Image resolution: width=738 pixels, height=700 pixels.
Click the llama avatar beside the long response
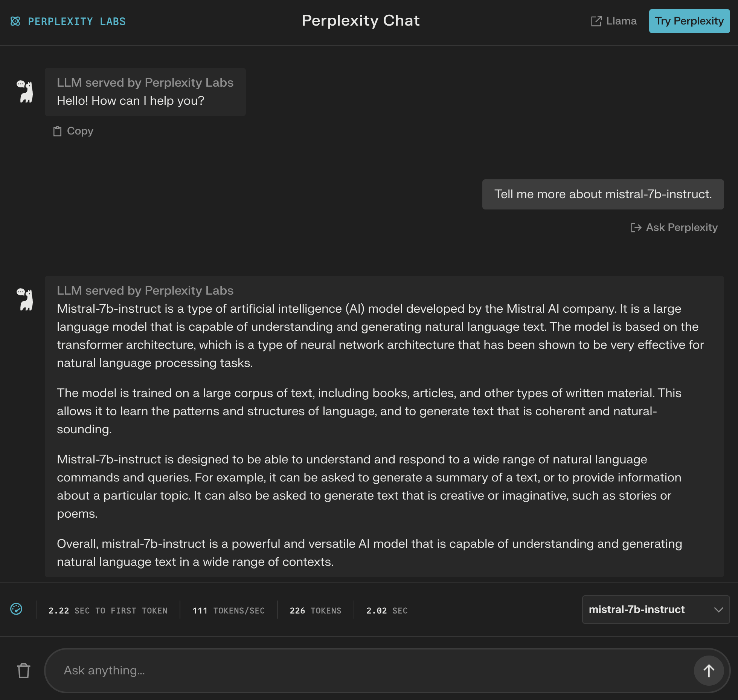pyautogui.click(x=25, y=300)
